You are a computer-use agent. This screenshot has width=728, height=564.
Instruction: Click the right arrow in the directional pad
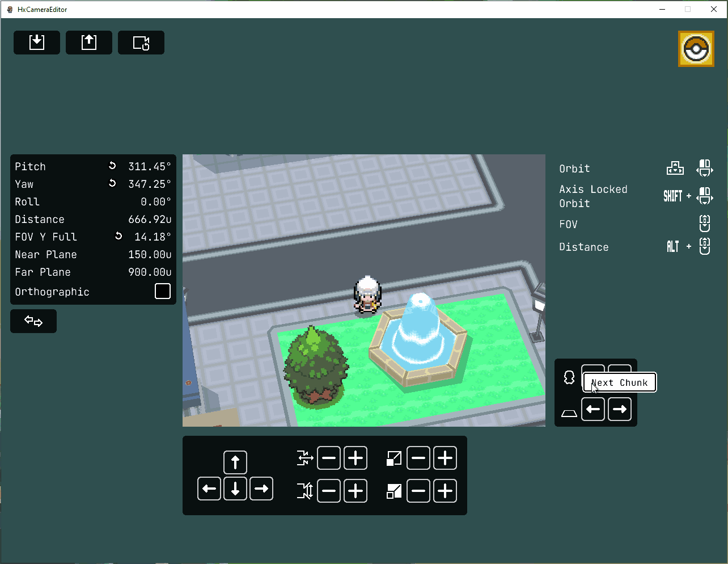(261, 489)
